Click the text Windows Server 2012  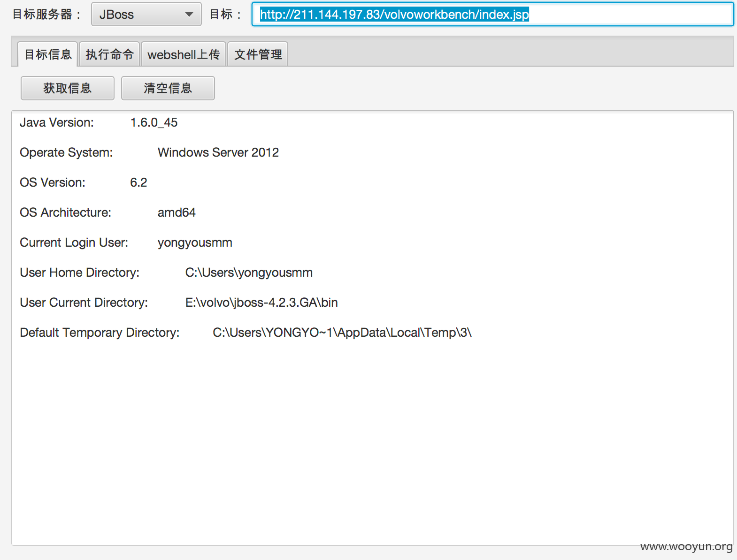point(218,152)
